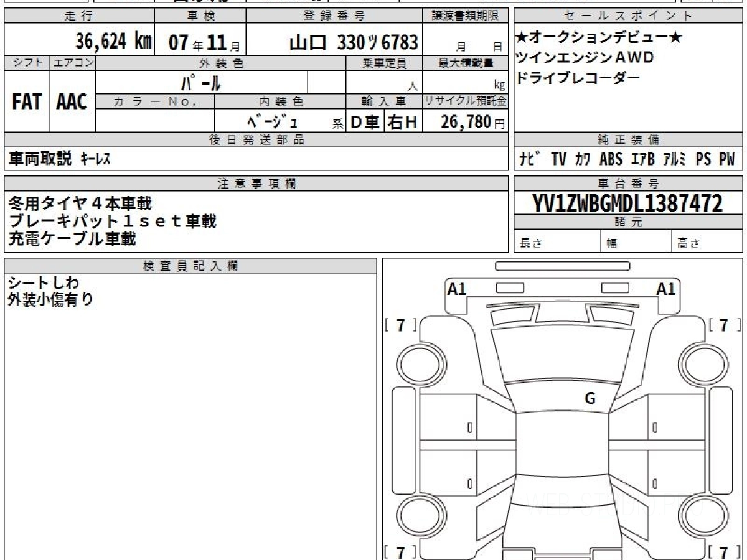This screenshot has width=747, height=560.
Task: Select the 諸元 header
Action: [x=629, y=222]
